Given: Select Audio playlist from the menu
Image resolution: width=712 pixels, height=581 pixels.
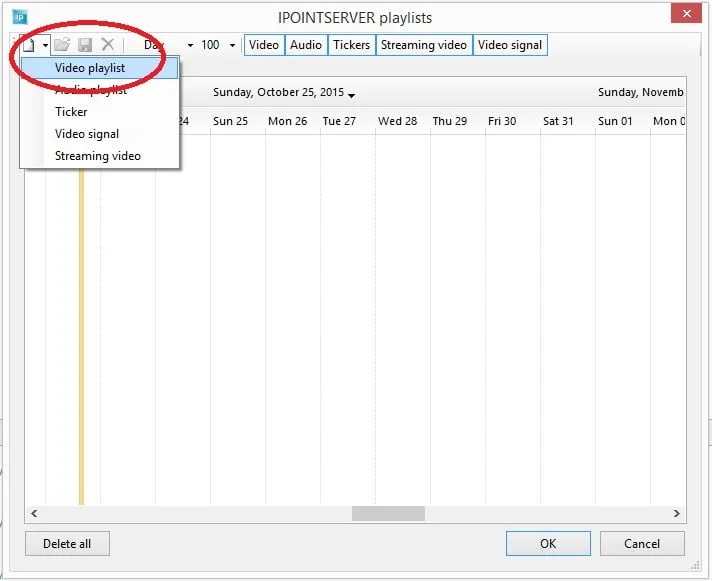Looking at the screenshot, I should (x=99, y=90).
